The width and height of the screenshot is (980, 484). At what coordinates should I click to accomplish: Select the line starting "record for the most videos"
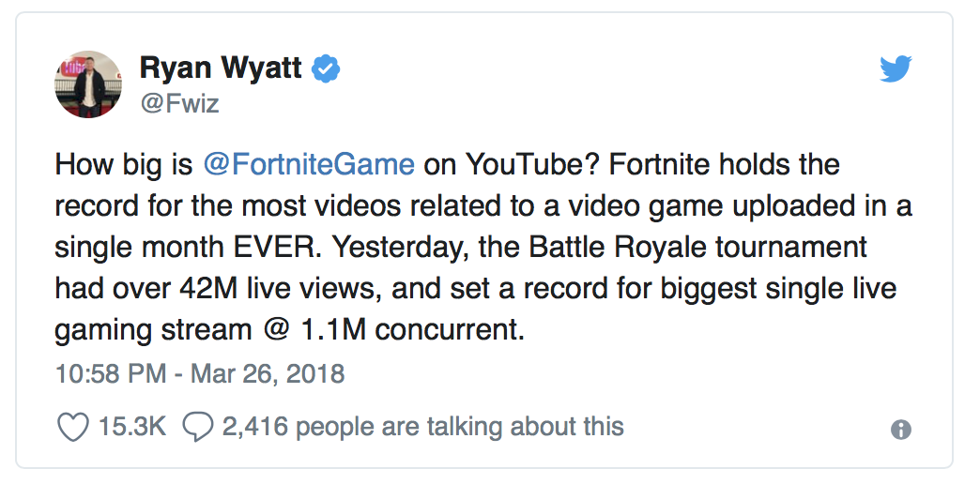click(x=483, y=206)
